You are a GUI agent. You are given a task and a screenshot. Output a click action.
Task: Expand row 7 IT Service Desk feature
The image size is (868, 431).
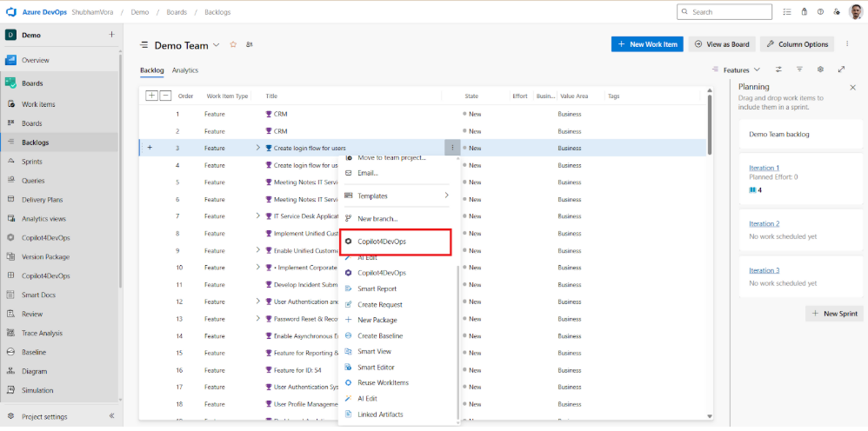click(x=257, y=215)
